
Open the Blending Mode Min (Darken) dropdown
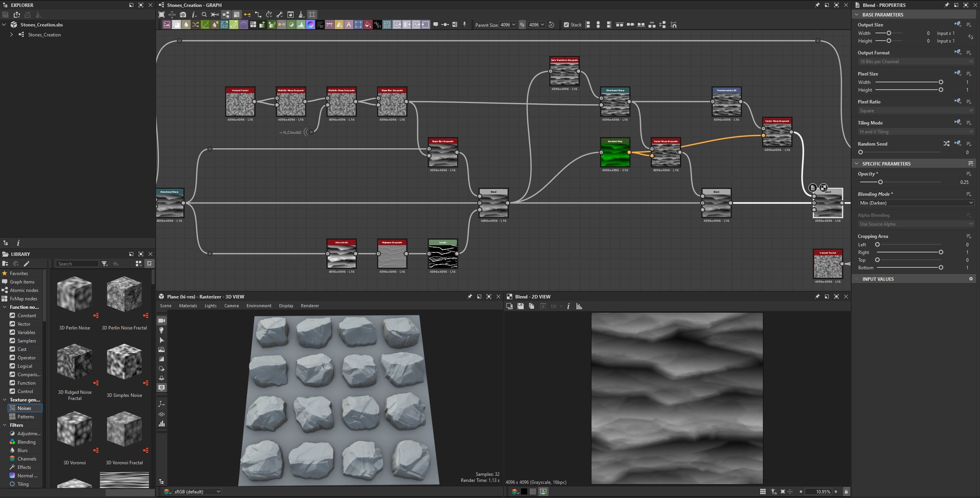(916, 203)
